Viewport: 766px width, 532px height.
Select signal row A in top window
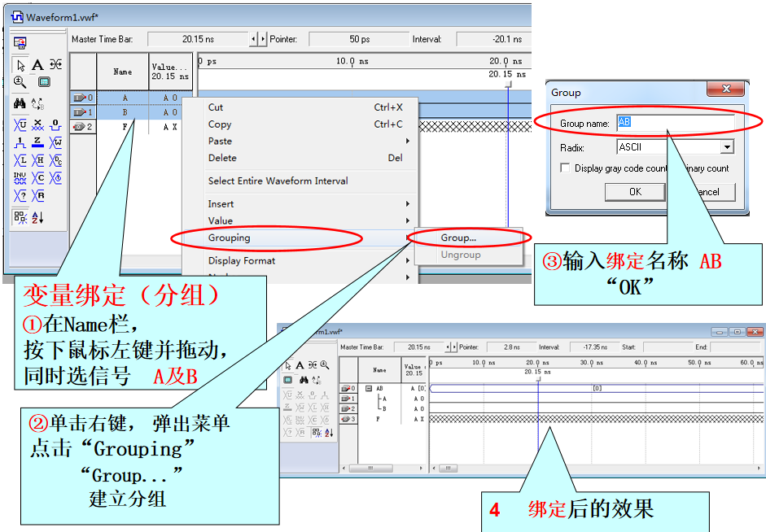click(125, 98)
